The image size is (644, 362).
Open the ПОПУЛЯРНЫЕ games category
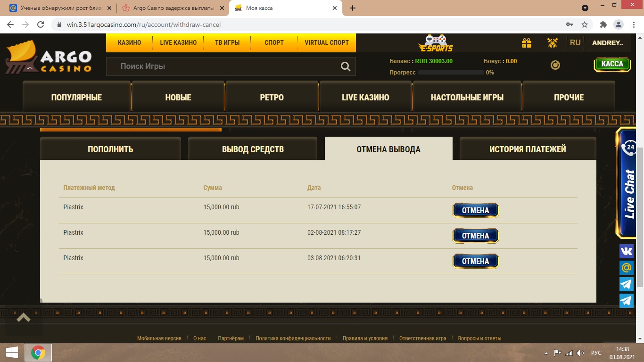point(76,98)
